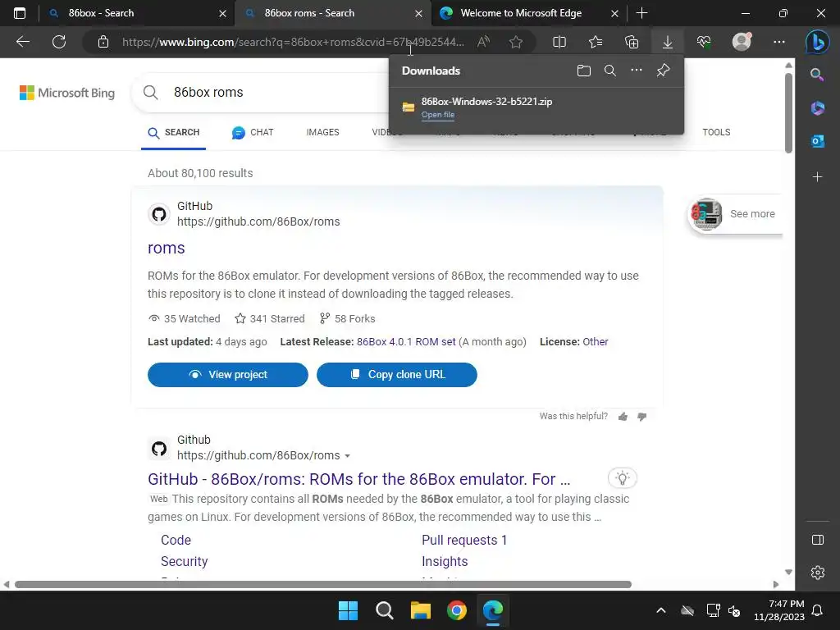View site information lock icon
Image resolution: width=840 pixels, height=630 pixels.
(x=103, y=42)
